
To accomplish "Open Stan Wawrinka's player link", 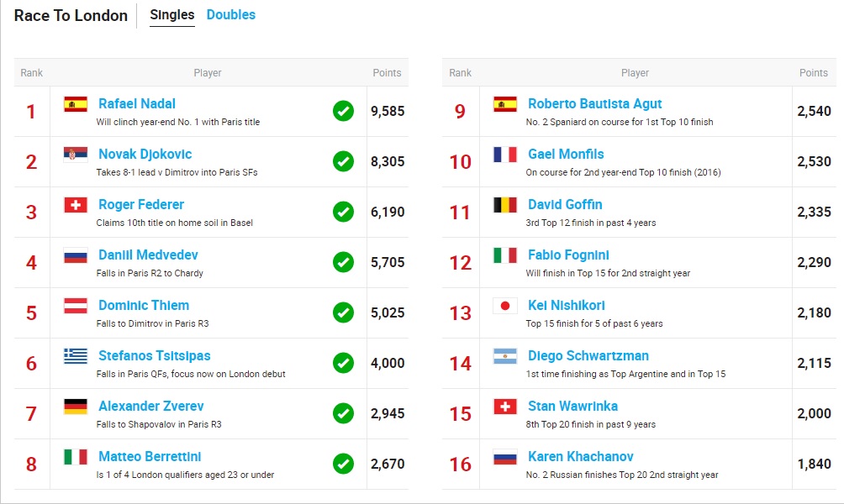I will tap(572, 406).
